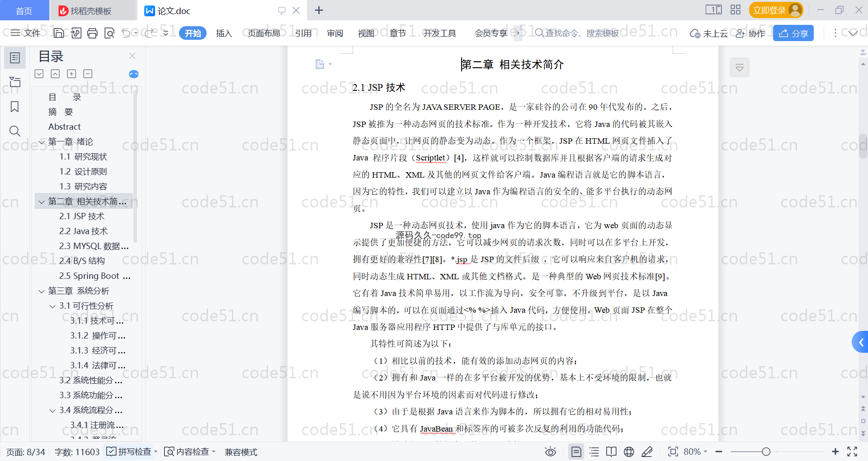Switch to outline view icon in status bar
Screen dimensions: 868x461
pos(594,452)
